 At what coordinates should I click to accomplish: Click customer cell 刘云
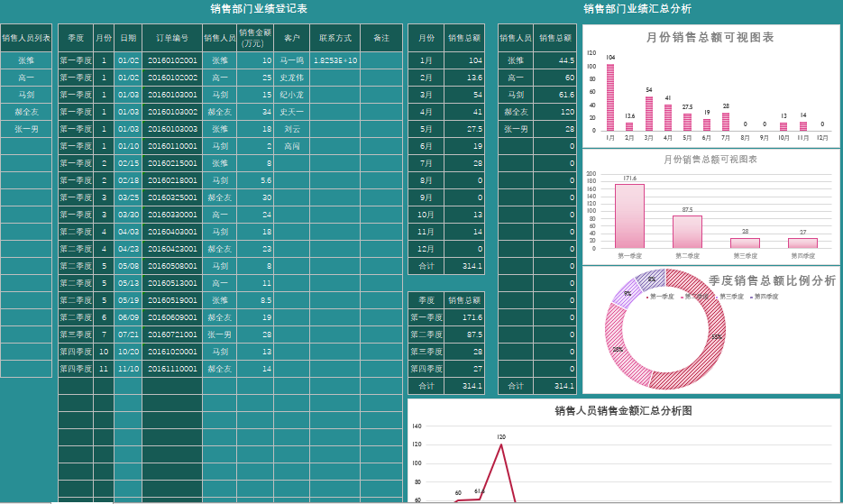tap(291, 129)
